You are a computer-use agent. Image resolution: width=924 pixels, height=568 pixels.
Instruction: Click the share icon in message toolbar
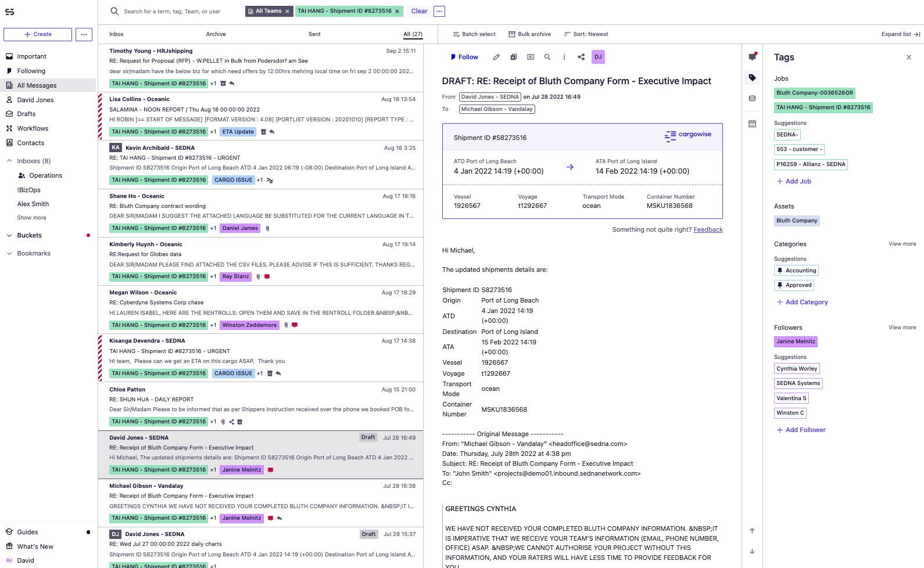[x=581, y=57]
